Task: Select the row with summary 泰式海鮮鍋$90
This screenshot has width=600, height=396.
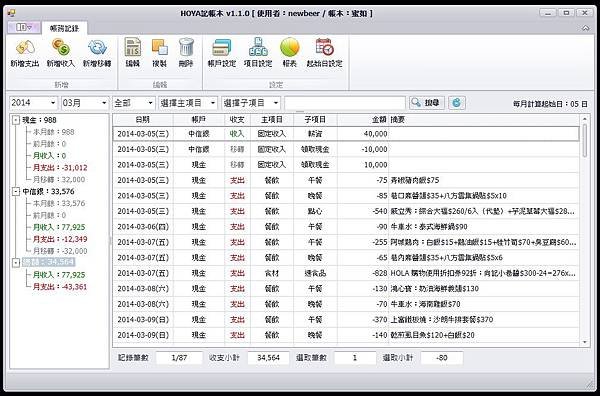Action: tap(346, 227)
